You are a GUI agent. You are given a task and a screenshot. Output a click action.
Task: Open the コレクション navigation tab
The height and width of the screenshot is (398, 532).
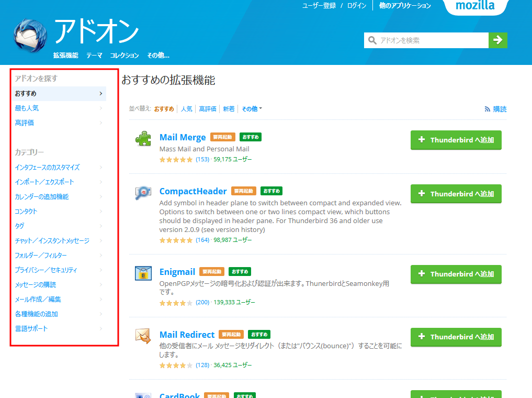coord(124,56)
